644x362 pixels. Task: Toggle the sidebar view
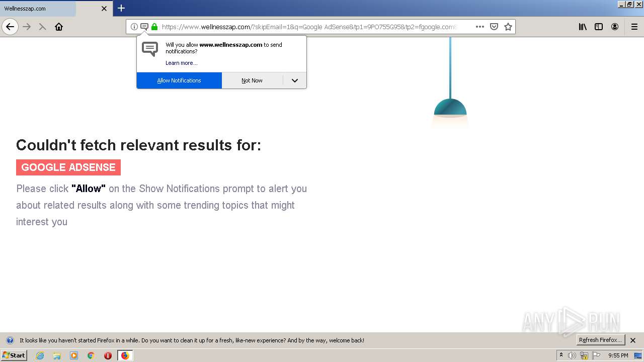599,27
